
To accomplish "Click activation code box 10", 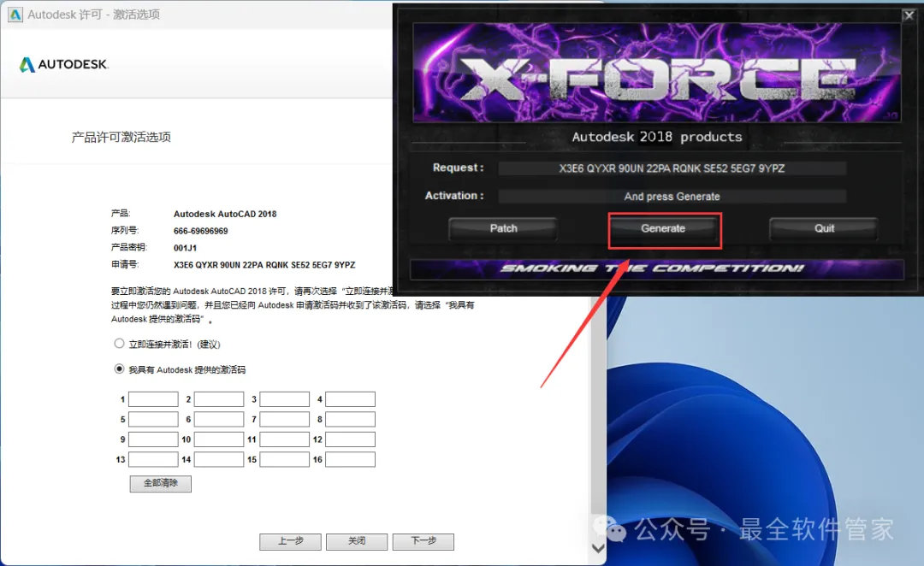I will 219,439.
